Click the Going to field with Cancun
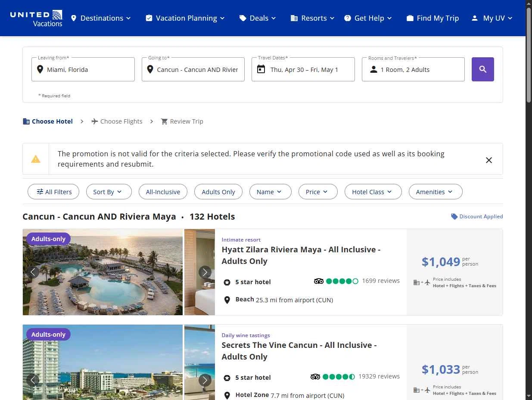 click(193, 69)
